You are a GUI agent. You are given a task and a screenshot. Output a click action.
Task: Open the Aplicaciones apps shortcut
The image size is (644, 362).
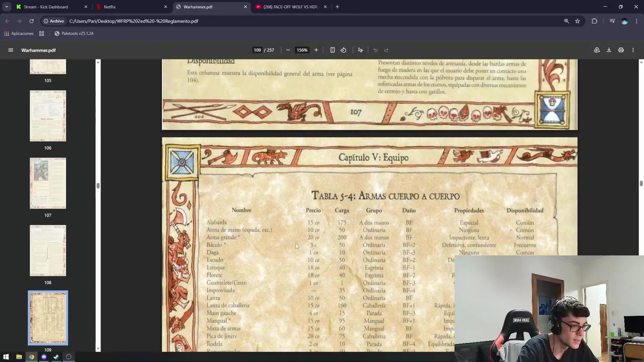pyautogui.click(x=19, y=33)
